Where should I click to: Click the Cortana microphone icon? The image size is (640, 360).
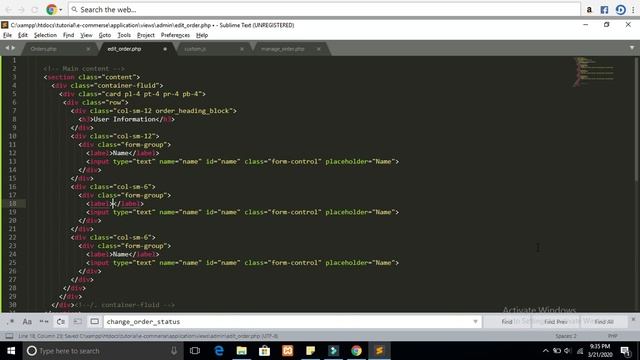(x=174, y=351)
